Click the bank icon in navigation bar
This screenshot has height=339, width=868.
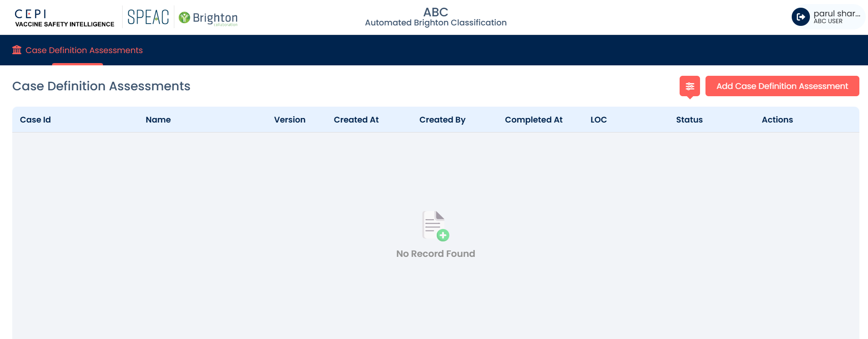pyautogui.click(x=17, y=50)
